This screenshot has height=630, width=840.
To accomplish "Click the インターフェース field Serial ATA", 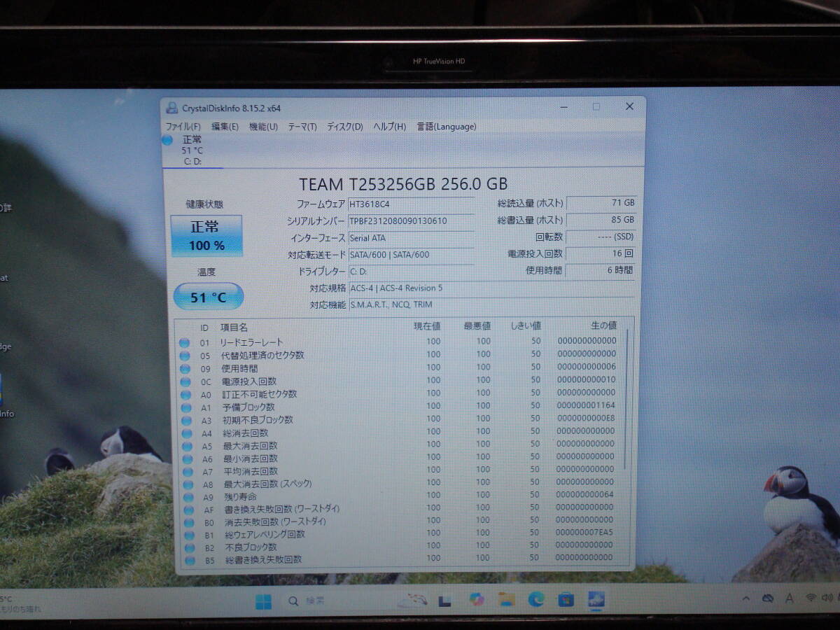I will 411,238.
